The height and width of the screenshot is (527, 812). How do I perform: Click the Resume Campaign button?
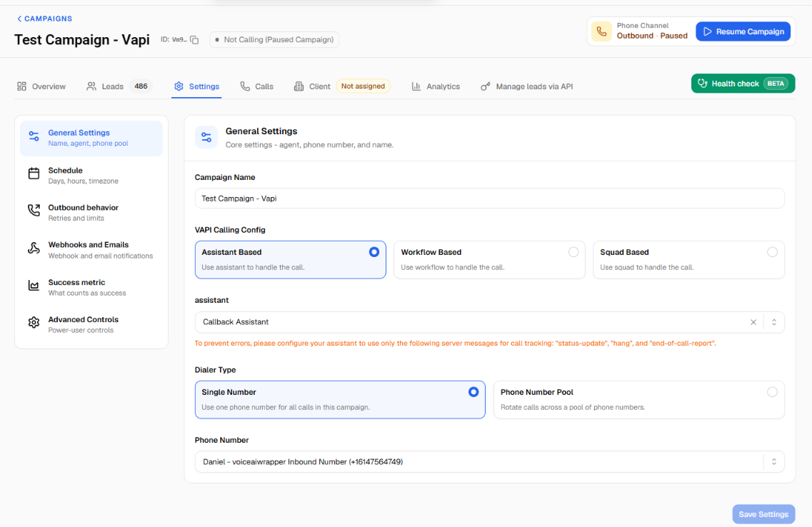tap(743, 31)
